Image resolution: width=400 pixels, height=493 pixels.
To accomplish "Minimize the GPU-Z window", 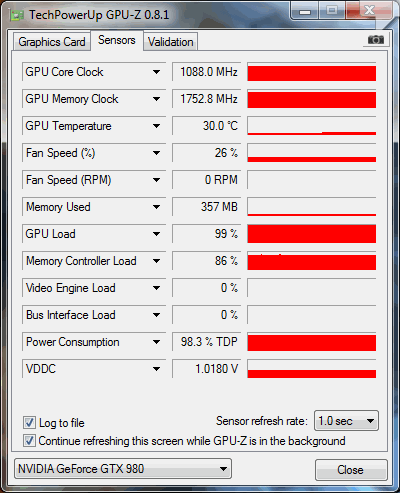I will pyautogui.click(x=305, y=11).
